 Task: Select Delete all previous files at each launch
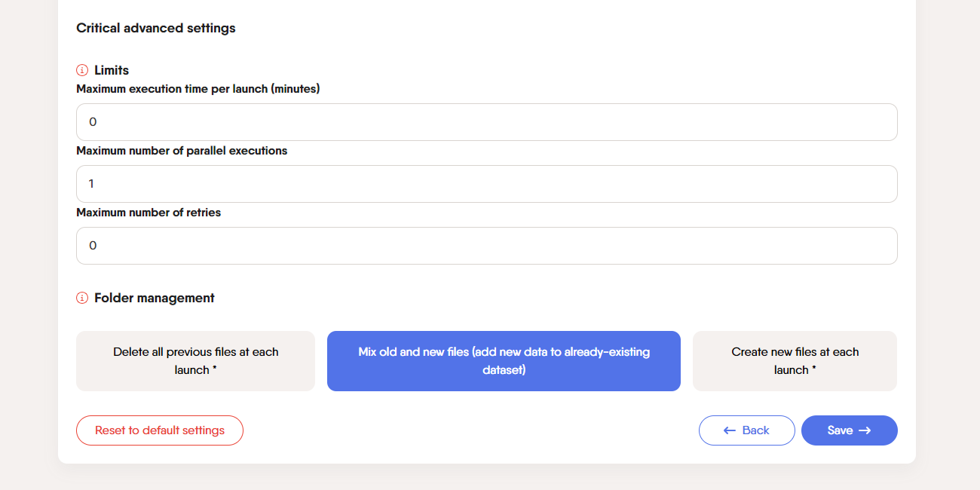(195, 361)
